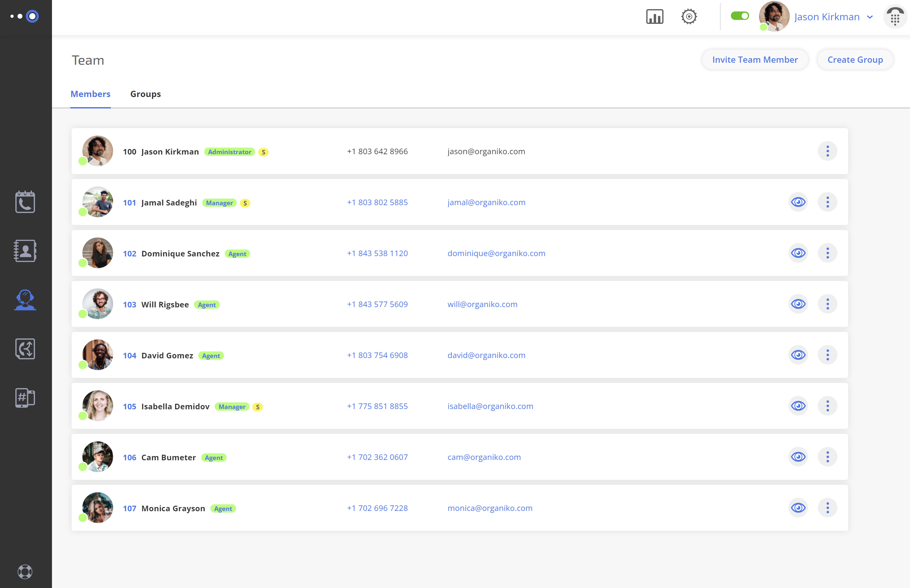Viewport: 910px width, 588px height.
Task: Open the contacts address book icon
Action: click(x=25, y=251)
